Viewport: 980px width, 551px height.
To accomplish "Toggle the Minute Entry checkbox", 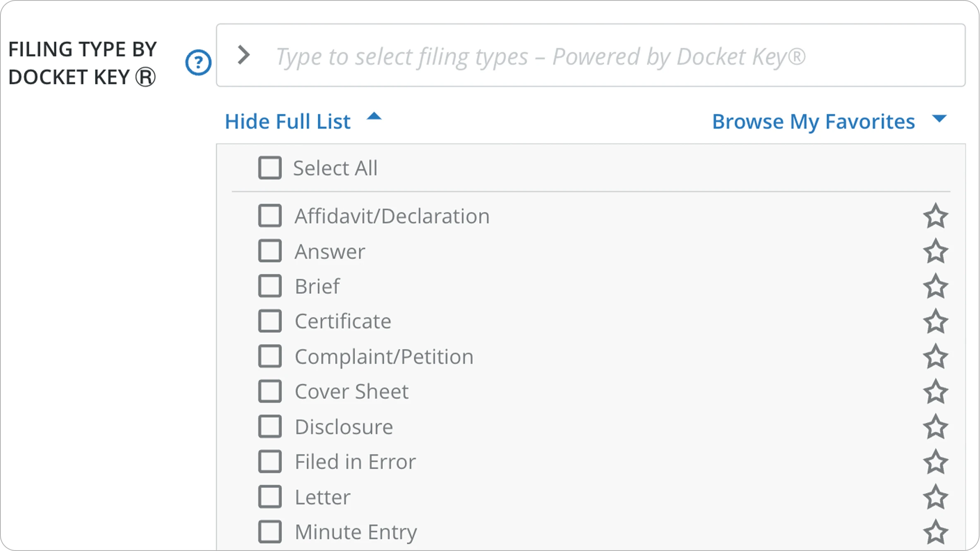I will pos(270,532).
